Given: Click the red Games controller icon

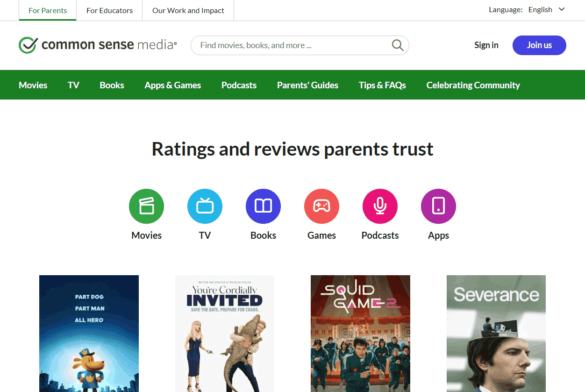Looking at the screenshot, I should click(x=321, y=207).
